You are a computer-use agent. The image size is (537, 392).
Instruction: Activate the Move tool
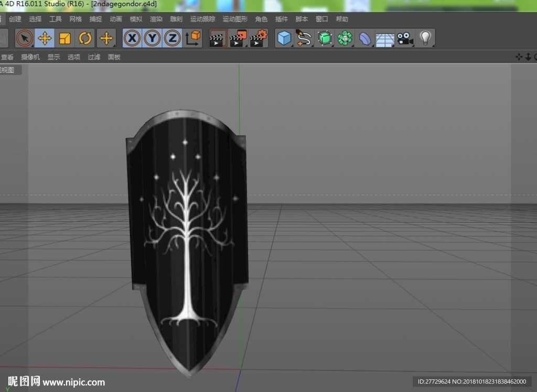click(x=45, y=38)
